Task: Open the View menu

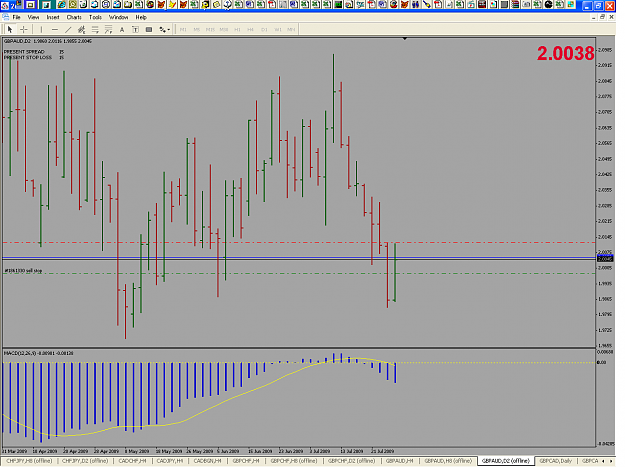Action: point(33,17)
